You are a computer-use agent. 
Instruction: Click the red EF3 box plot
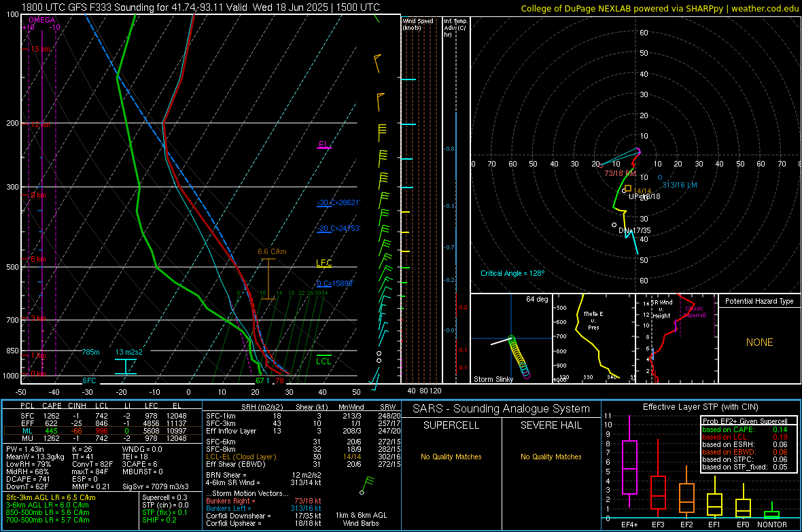tap(658, 480)
